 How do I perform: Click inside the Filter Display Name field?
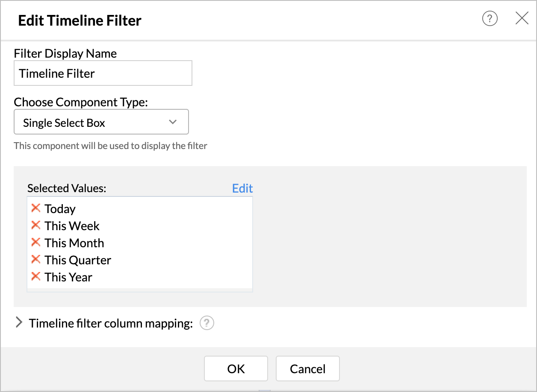[x=103, y=73]
